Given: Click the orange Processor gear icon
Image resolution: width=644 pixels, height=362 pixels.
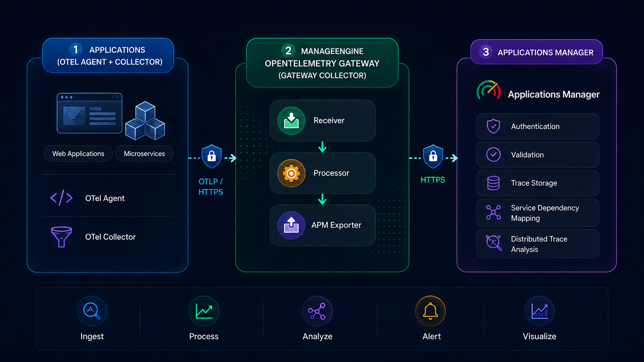Looking at the screenshot, I should coord(291,173).
